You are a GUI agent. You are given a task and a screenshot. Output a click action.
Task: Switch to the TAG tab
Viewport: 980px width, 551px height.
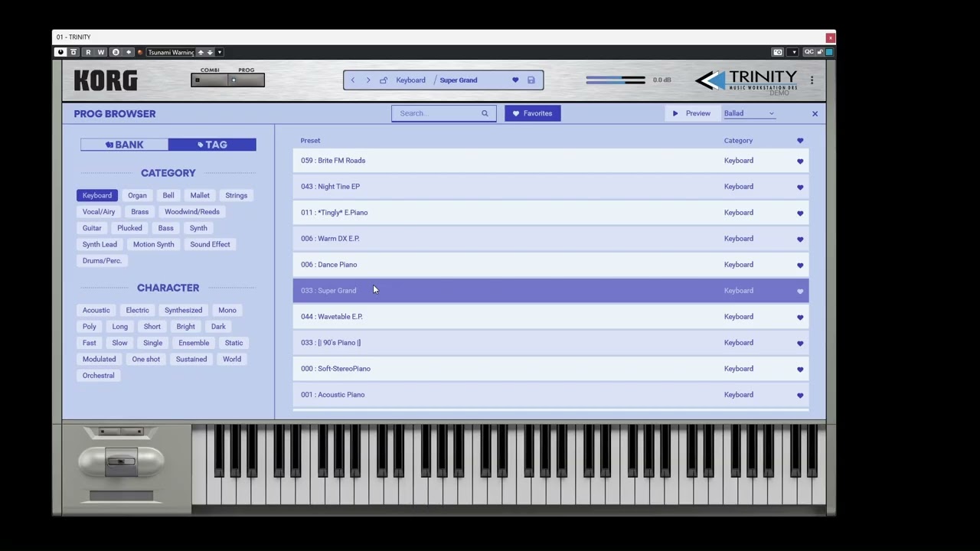tap(212, 145)
